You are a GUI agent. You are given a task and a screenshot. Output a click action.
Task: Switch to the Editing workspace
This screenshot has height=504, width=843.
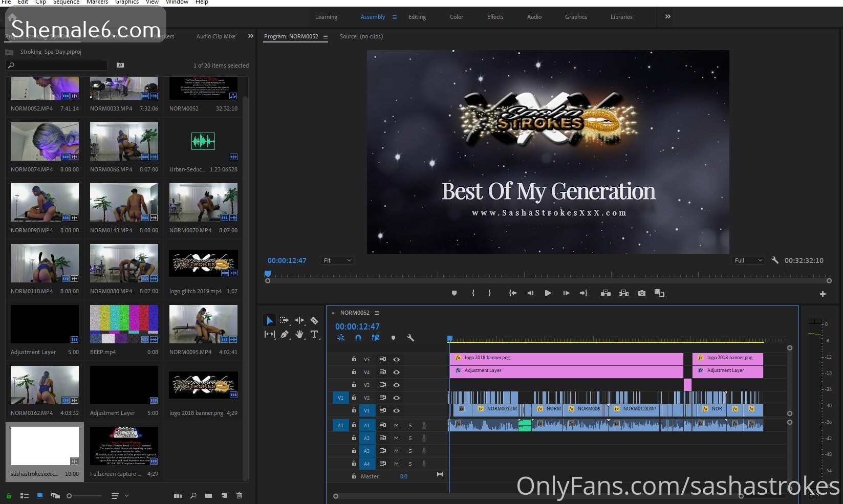pyautogui.click(x=417, y=17)
